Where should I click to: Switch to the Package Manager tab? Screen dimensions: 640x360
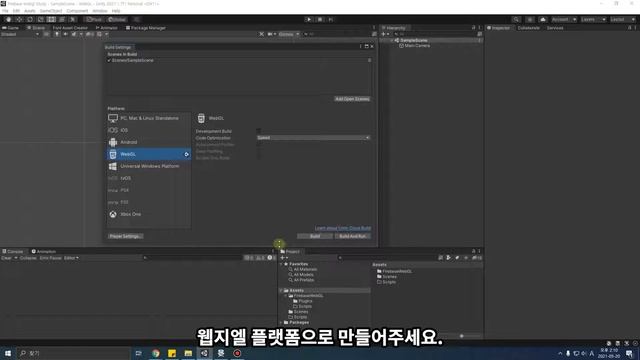[146, 28]
